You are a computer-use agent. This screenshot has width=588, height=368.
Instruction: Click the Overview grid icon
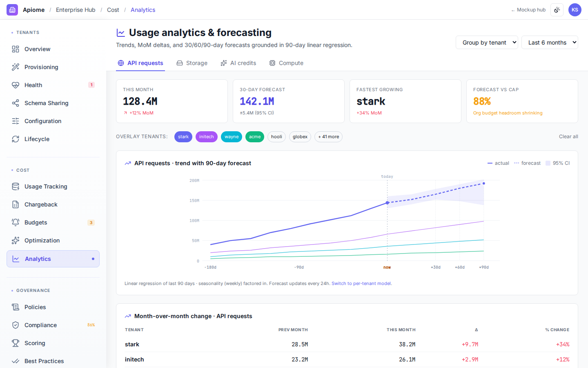coord(16,49)
